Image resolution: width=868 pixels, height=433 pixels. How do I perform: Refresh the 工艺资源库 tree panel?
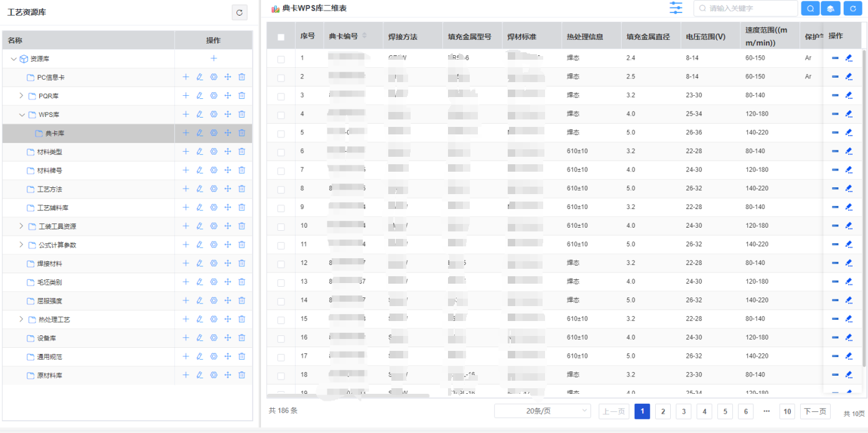(240, 12)
